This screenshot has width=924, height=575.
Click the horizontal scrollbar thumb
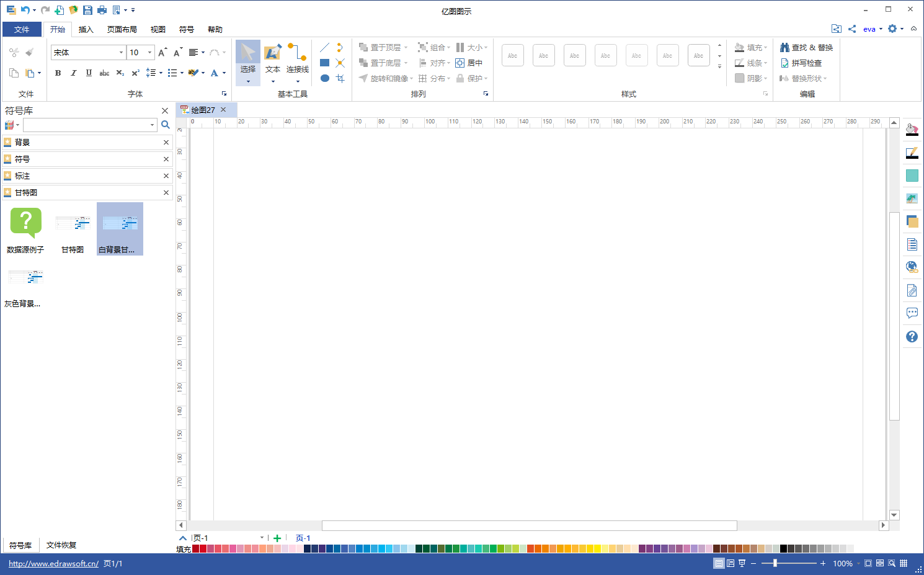pos(529,525)
